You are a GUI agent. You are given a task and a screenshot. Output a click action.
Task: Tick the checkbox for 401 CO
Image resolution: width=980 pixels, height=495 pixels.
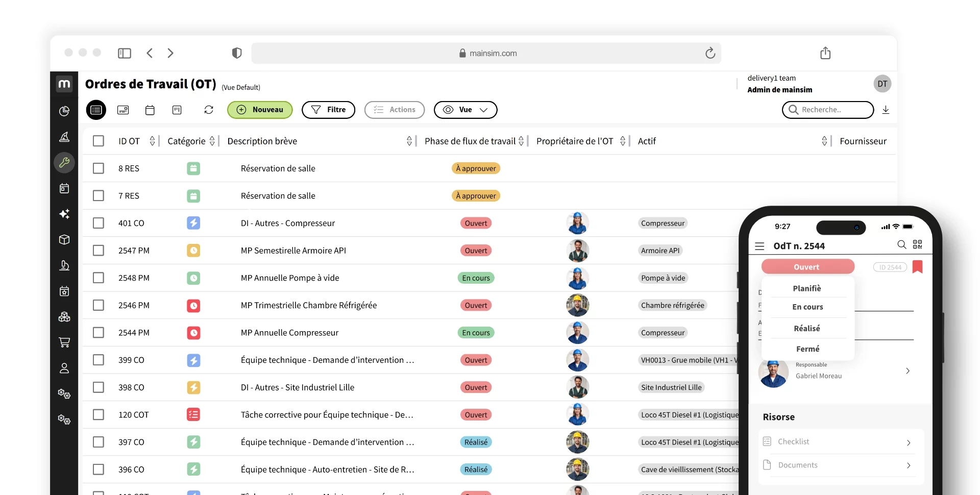(99, 223)
